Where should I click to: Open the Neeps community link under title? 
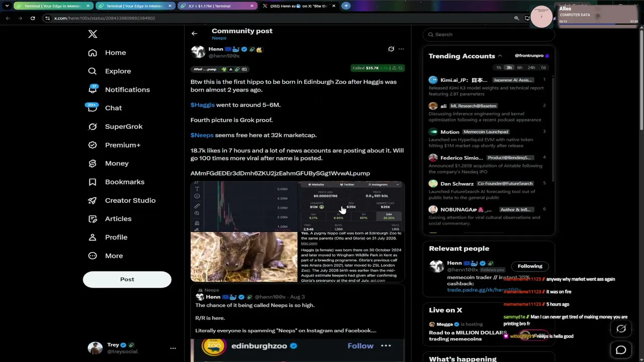(219, 38)
